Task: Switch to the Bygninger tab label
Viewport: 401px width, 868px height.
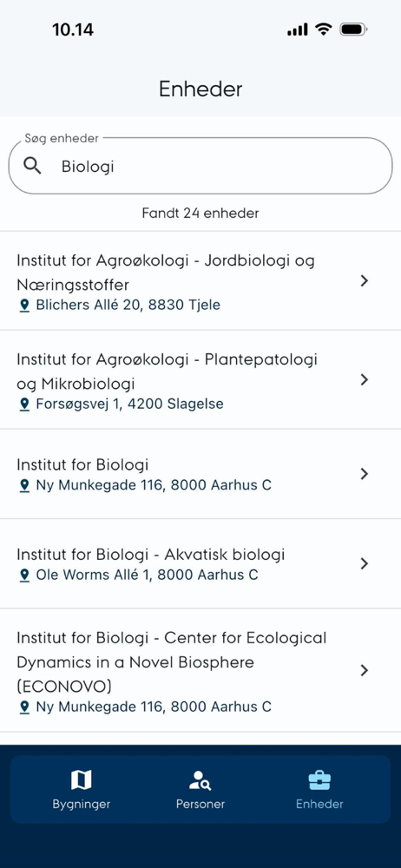Action: [82, 805]
